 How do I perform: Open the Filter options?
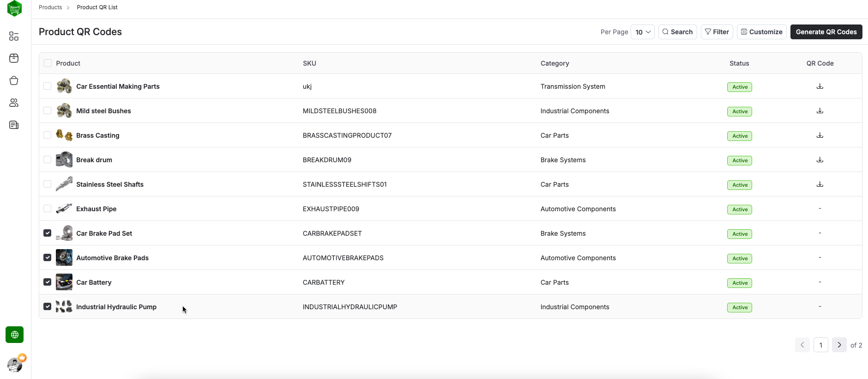(717, 32)
